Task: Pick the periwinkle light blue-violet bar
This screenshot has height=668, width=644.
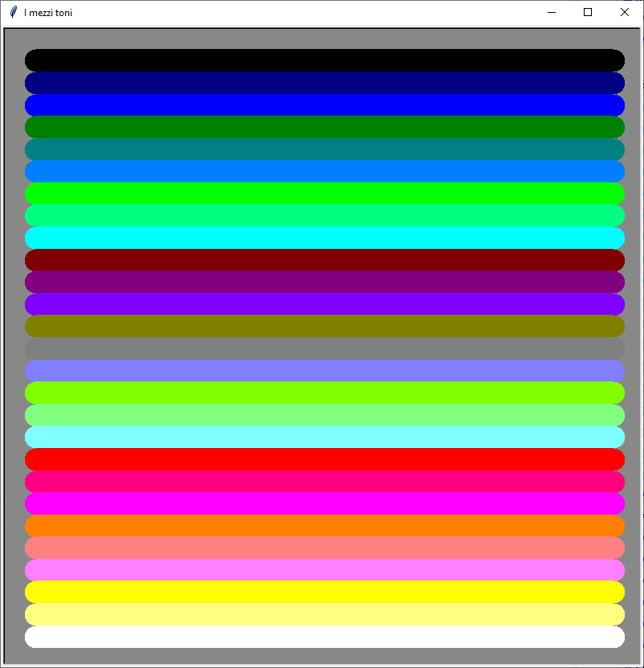Action: click(x=324, y=371)
